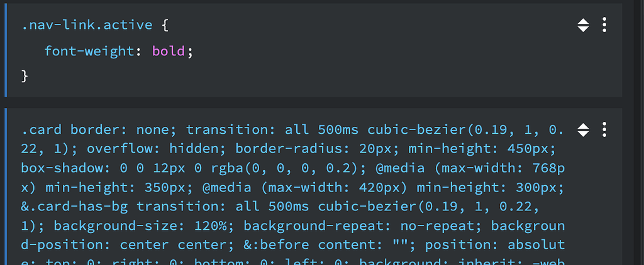644x265 pixels.
Task: Click the up-down arrows on .card block
Action: (x=583, y=129)
